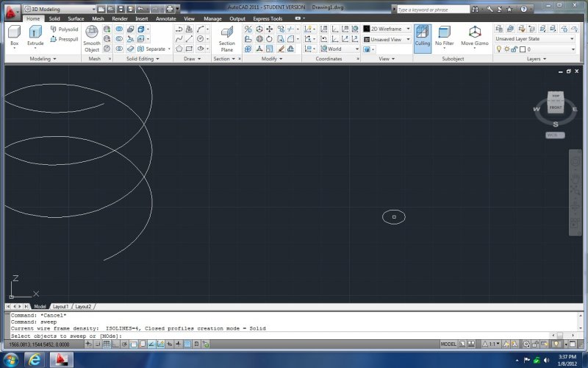Expand the Modeling panel
Screen dimensions: 588x368
[43, 59]
